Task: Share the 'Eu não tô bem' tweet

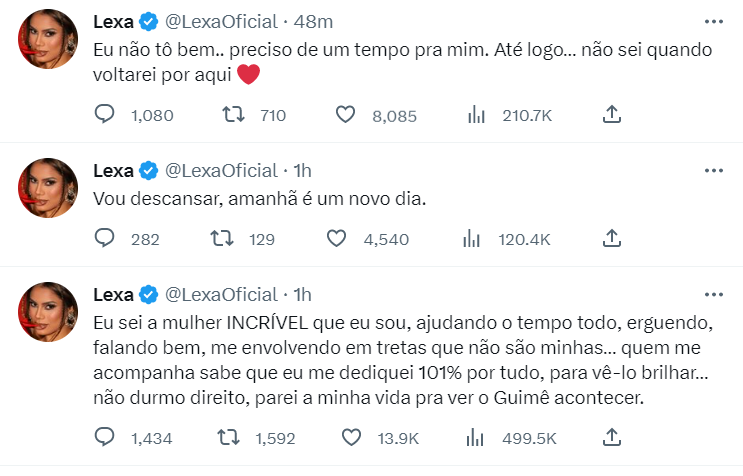Action: coord(612,115)
